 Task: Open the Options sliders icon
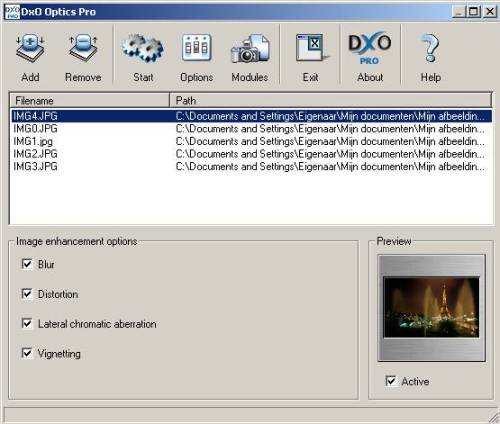point(197,48)
